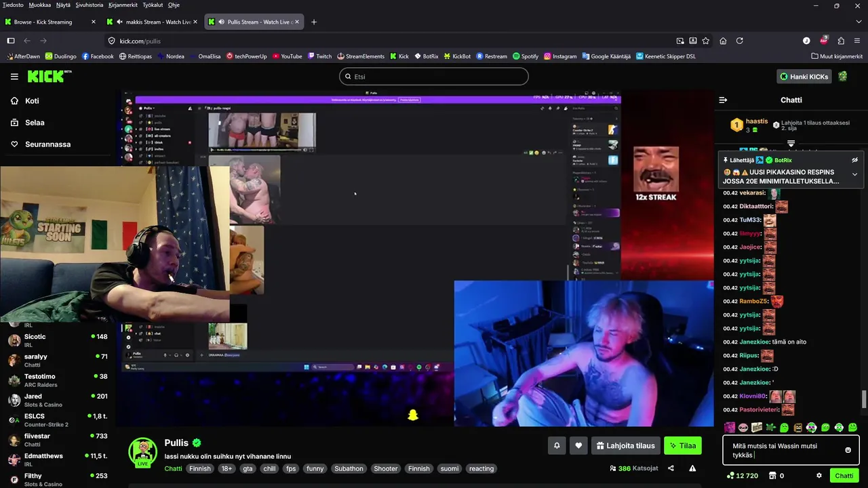
Task: Click the heart follow icon
Action: [578, 445]
